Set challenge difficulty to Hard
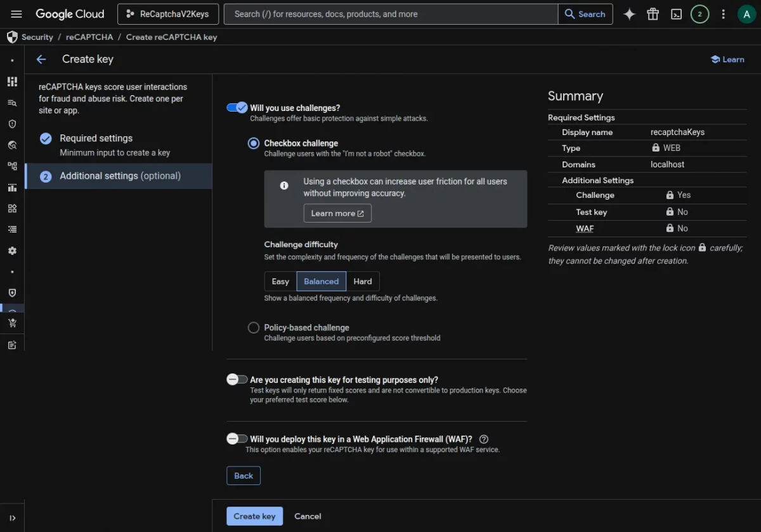The image size is (761, 532). [x=363, y=282]
